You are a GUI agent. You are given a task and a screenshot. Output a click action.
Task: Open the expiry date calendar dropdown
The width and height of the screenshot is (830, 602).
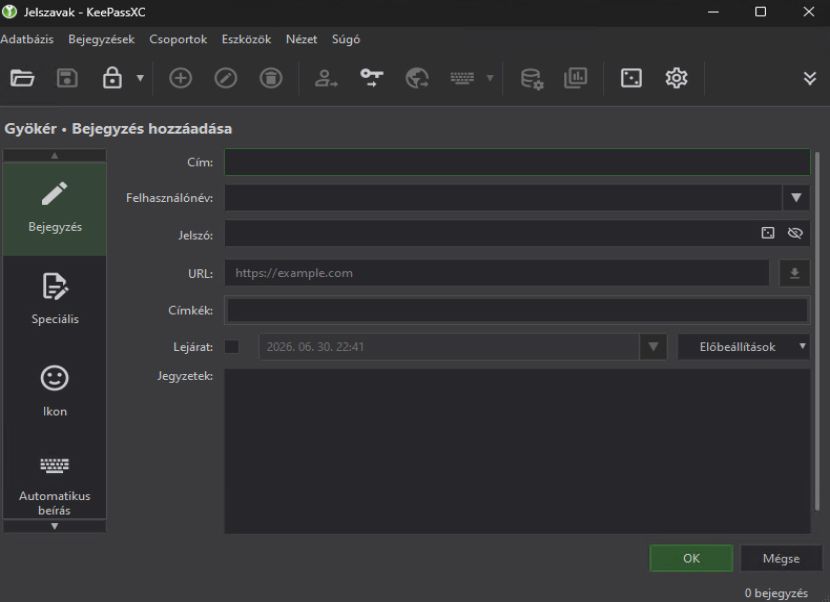653,347
